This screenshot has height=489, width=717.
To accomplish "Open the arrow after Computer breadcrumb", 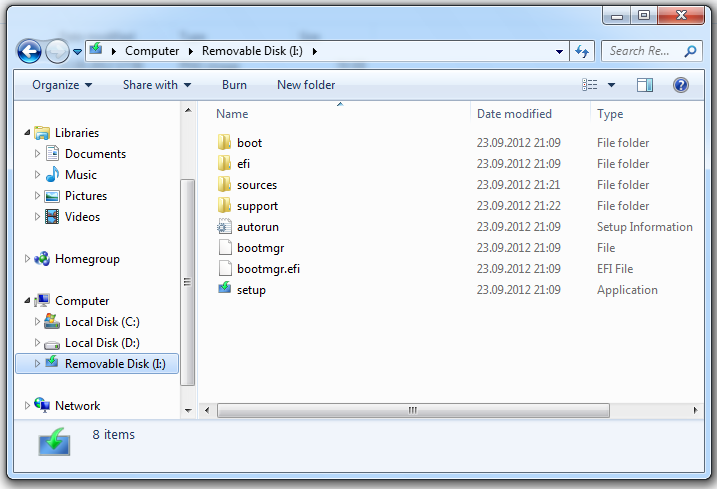I will 191,51.
